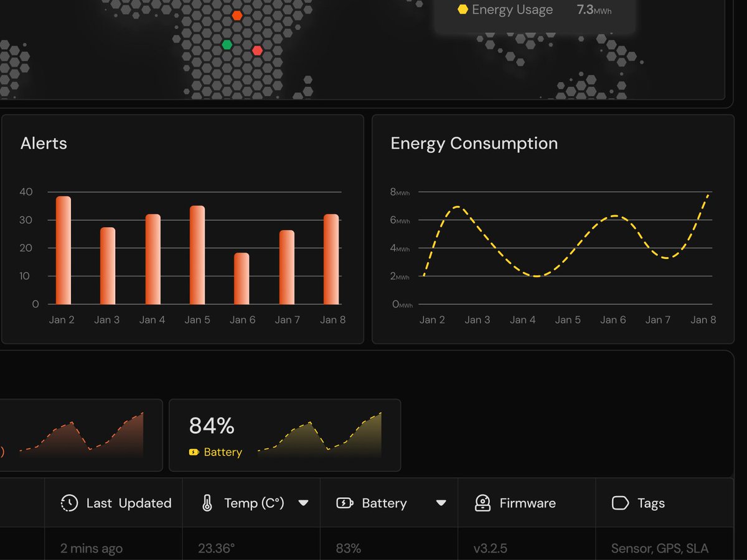Screen dimensions: 747x560
Task: Click the 83% battery table cell
Action: (349, 549)
